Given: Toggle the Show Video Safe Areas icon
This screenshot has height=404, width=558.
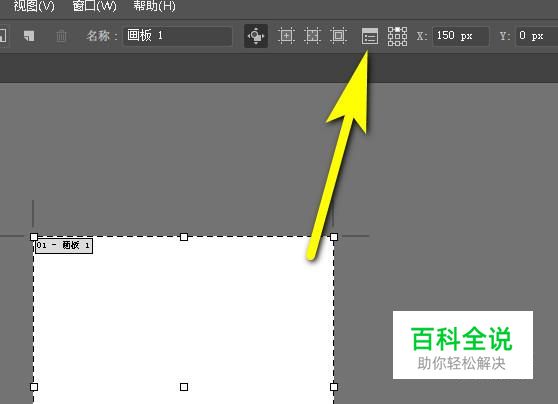Looking at the screenshot, I should pyautogui.click(x=338, y=36).
